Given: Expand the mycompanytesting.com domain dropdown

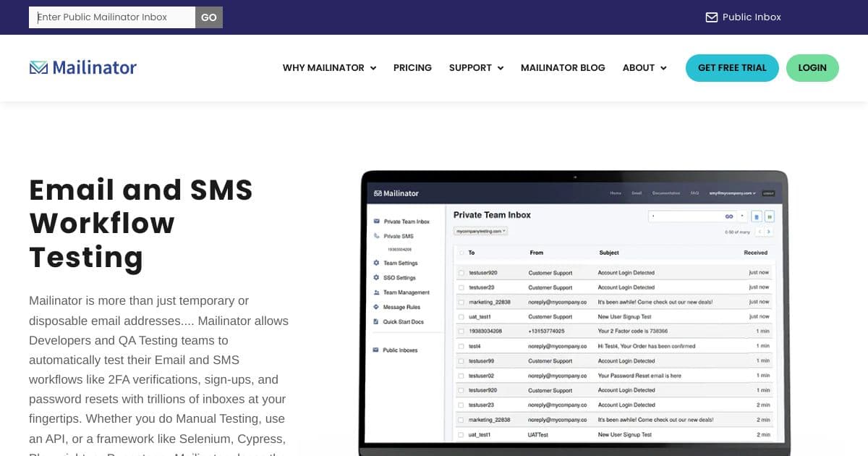Looking at the screenshot, I should click(481, 231).
